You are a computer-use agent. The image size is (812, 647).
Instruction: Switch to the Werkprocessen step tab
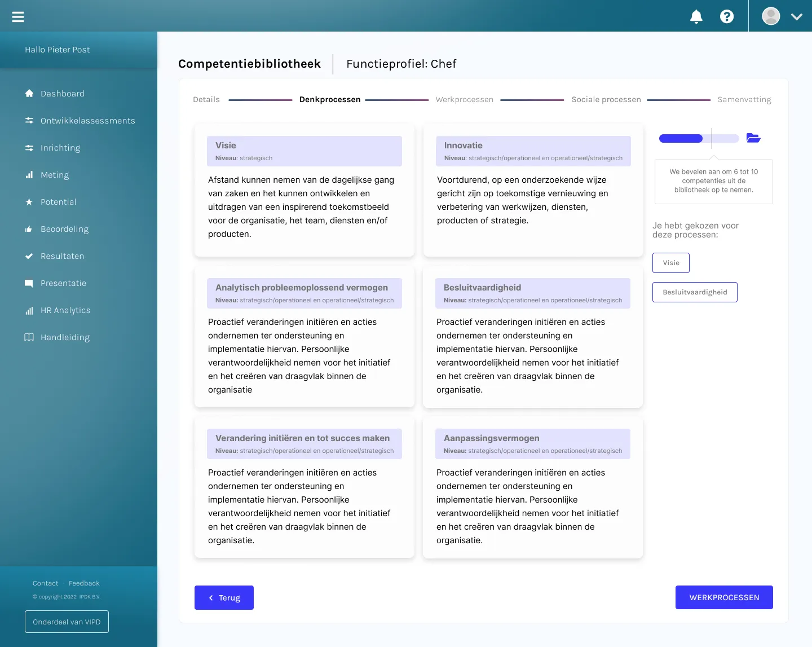464,100
